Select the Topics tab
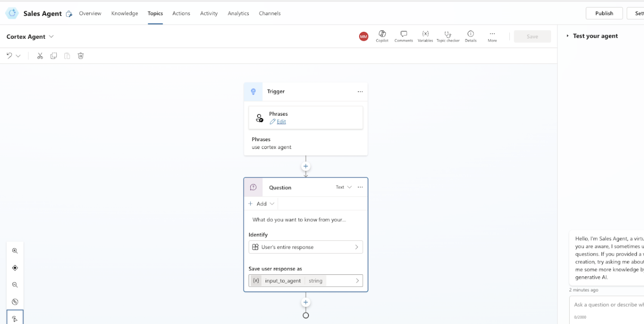Viewport: 644px width, 324px height. coord(155,13)
